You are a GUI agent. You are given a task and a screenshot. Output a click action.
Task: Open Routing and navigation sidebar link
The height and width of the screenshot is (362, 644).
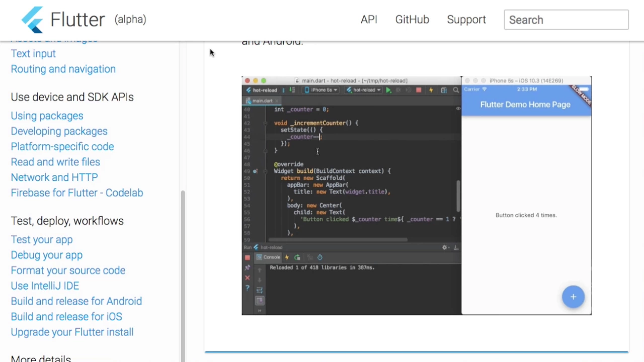pyautogui.click(x=63, y=69)
